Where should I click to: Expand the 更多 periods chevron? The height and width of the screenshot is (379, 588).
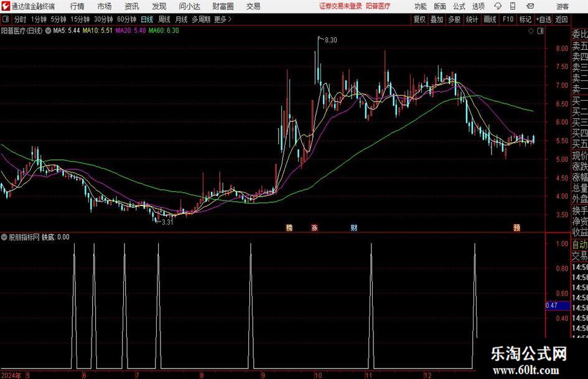pos(230,19)
